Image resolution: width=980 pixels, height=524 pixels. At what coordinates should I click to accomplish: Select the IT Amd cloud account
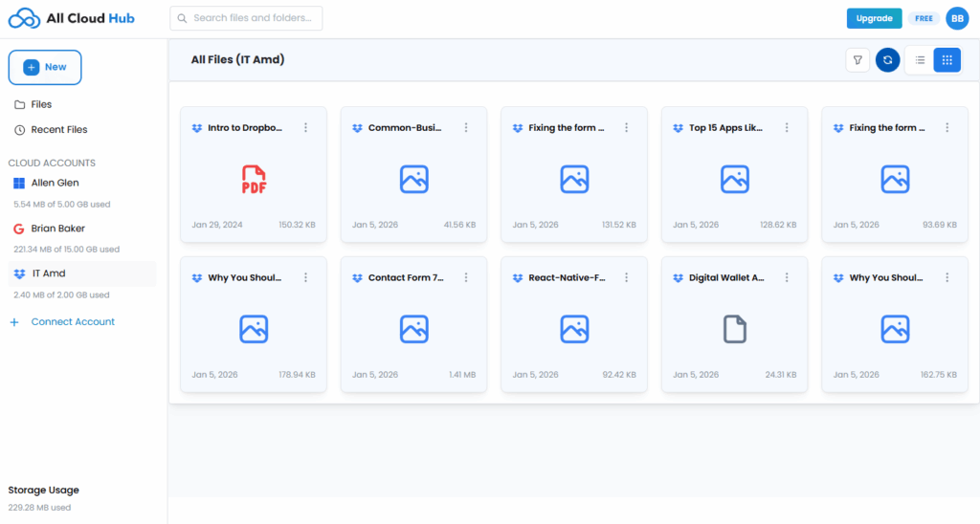[82, 273]
